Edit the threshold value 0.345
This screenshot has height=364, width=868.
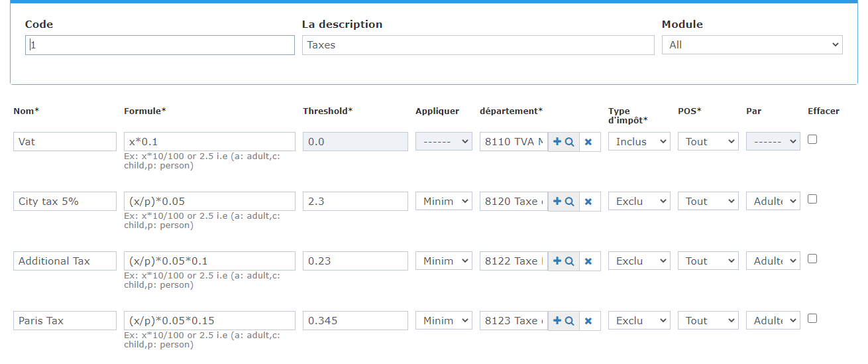[355, 321]
